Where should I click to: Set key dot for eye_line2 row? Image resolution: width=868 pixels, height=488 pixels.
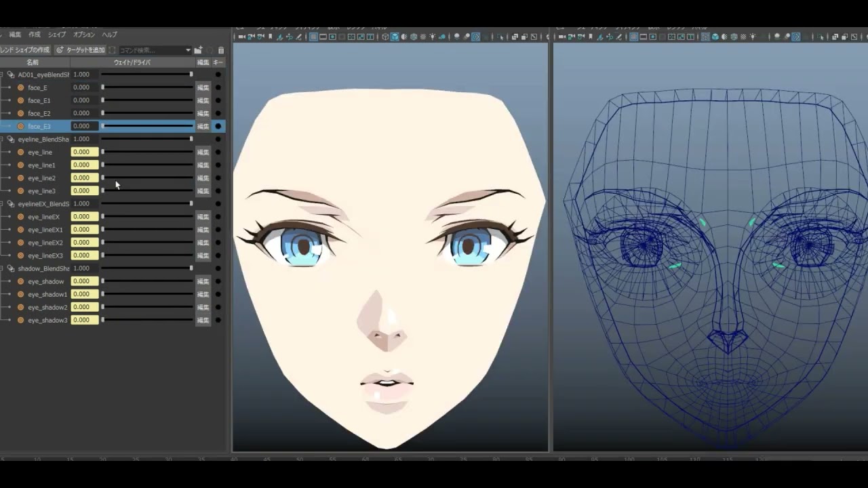coord(218,178)
